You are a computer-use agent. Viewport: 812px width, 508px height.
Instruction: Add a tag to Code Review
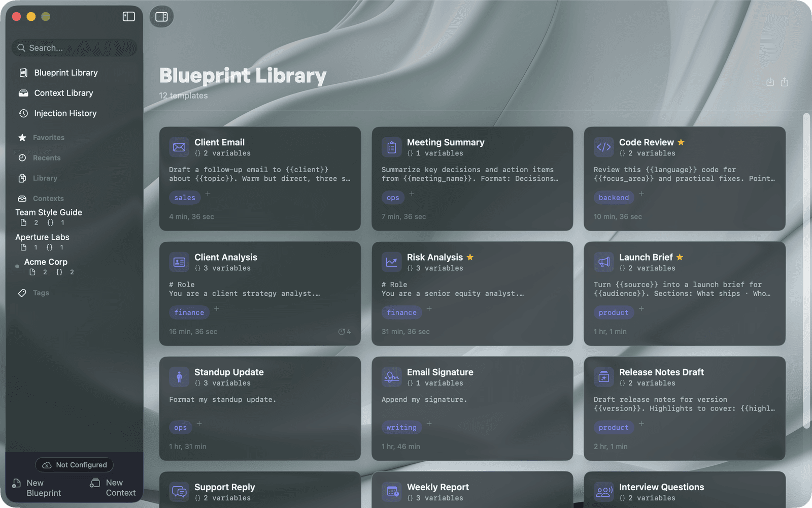pos(641,194)
